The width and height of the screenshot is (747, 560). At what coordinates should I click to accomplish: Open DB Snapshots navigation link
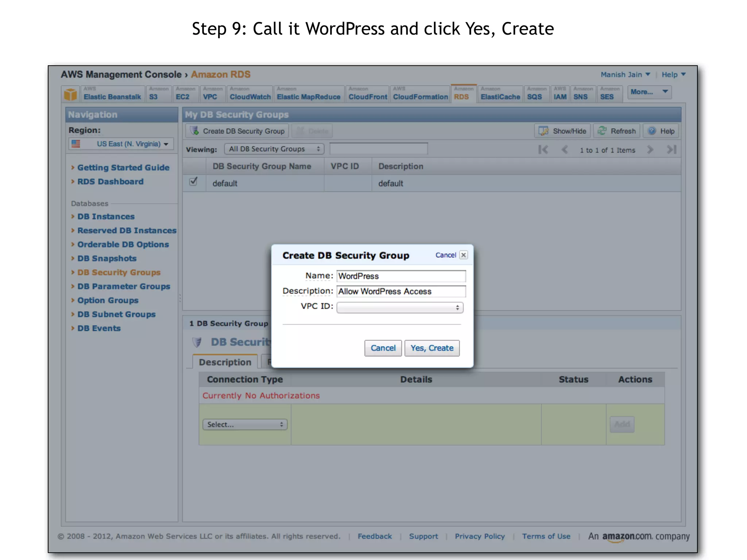[x=107, y=258]
